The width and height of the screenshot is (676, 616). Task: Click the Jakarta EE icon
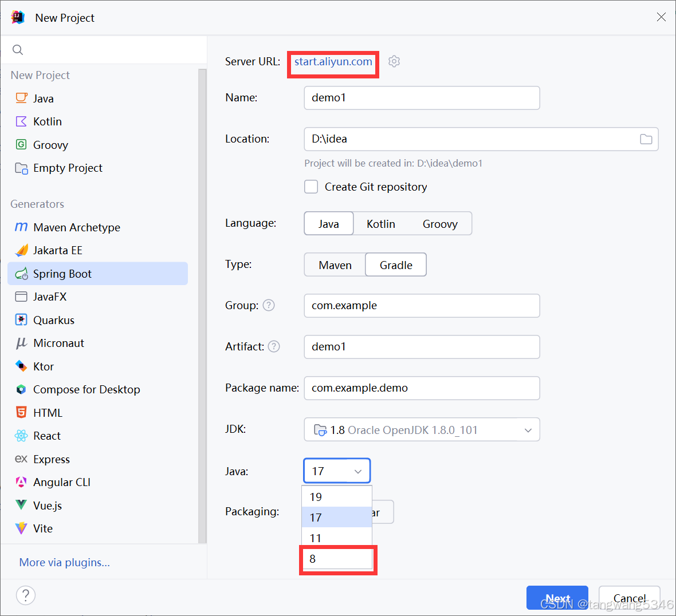[21, 250]
